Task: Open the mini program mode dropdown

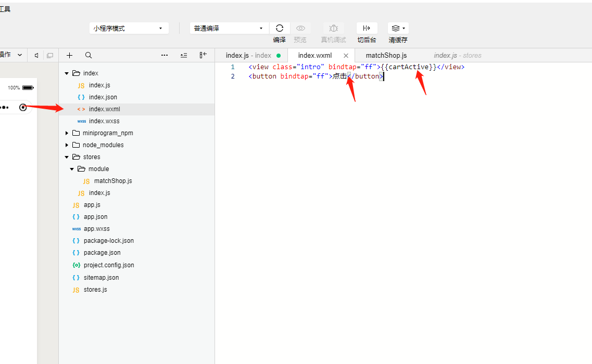Action: coord(129,28)
